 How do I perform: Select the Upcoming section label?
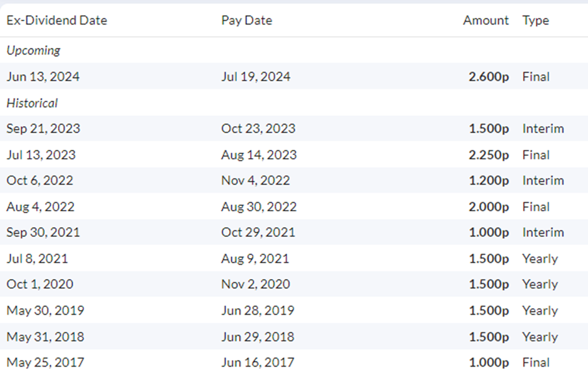[33, 50]
